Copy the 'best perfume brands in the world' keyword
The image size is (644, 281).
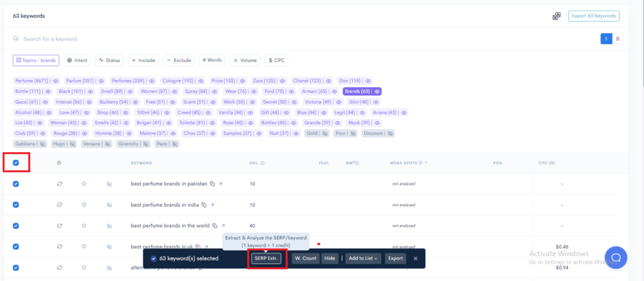click(214, 226)
